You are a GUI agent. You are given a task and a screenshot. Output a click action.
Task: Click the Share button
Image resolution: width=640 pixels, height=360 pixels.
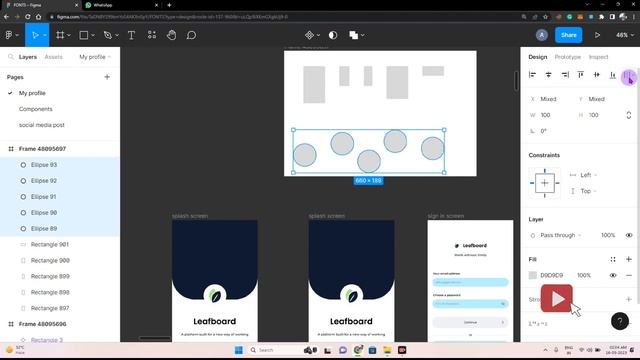pos(569,35)
